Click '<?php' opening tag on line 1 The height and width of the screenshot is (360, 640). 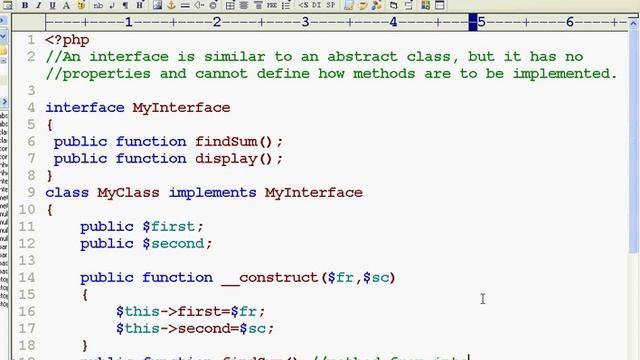tap(67, 40)
